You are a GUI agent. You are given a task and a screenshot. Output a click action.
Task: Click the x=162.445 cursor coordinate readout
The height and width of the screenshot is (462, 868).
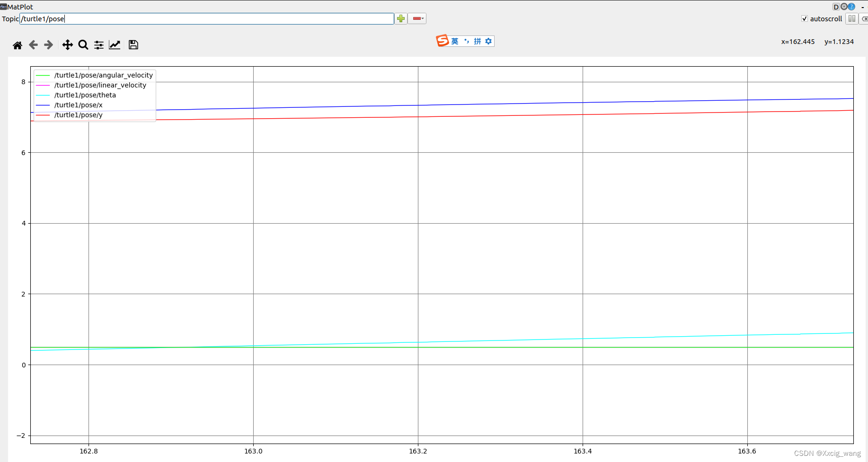(798, 42)
